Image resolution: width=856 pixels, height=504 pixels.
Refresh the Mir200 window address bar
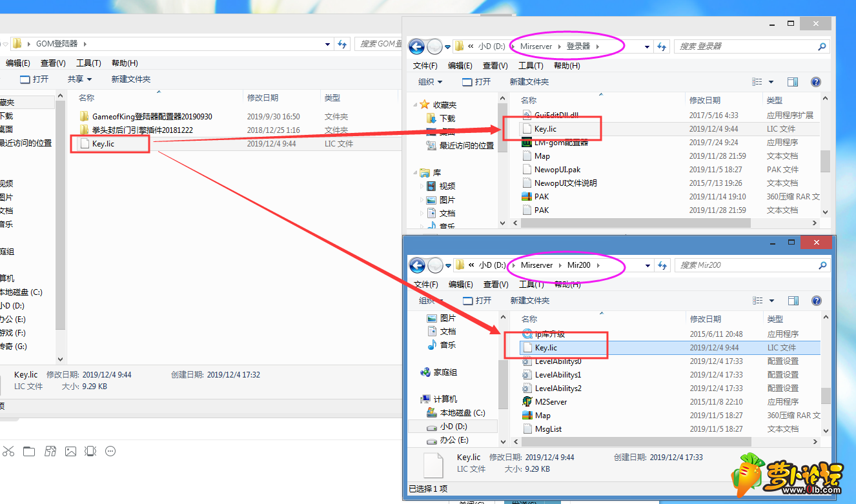(662, 265)
